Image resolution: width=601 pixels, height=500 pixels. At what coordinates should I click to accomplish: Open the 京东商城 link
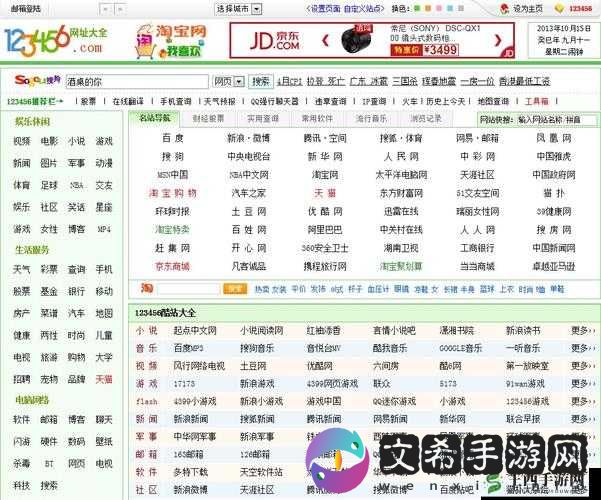[172, 266]
